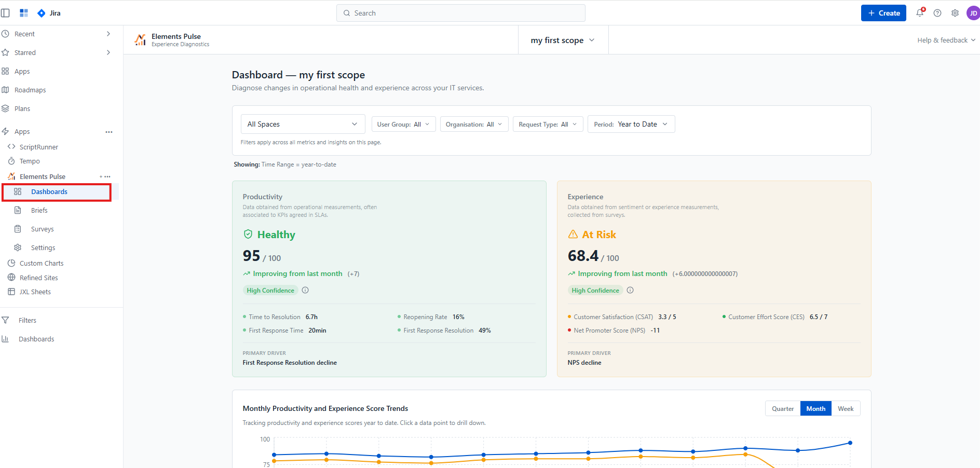The image size is (980, 468).
Task: Open the User Group filter
Action: coord(404,125)
